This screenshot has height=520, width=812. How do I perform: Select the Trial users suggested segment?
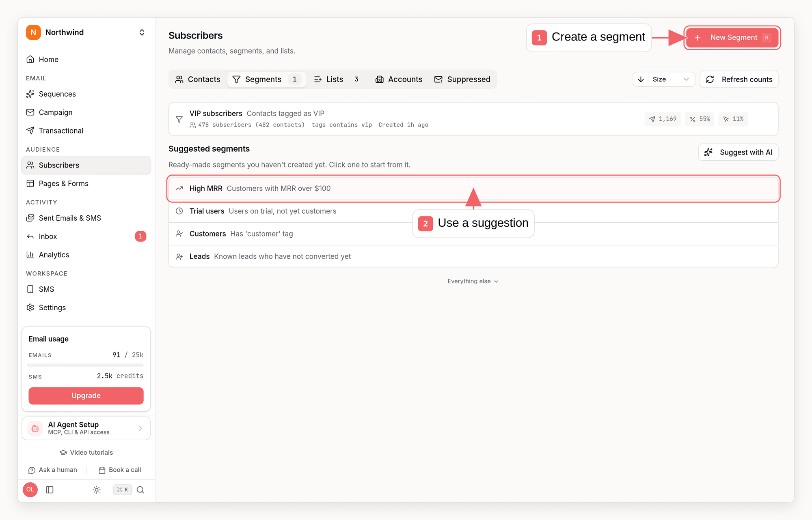473,211
